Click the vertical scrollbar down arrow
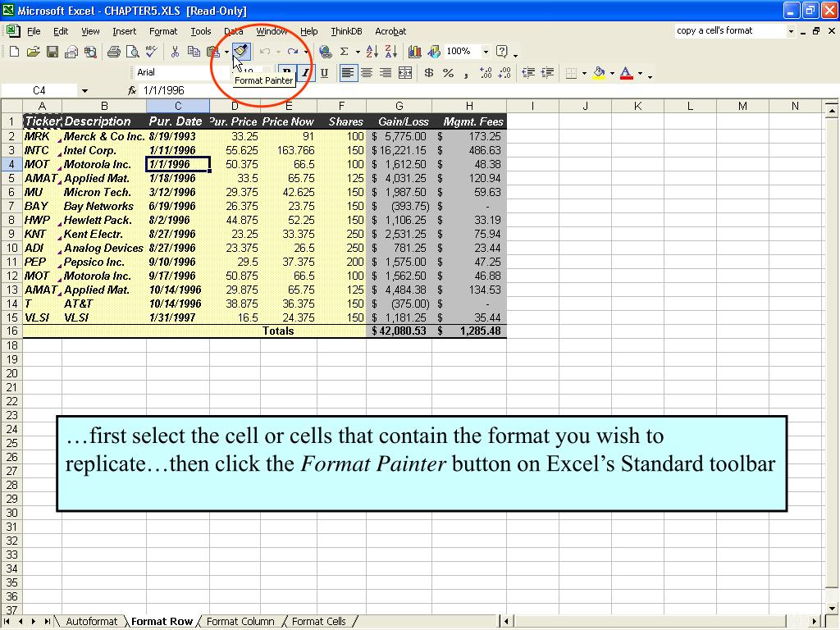 [832, 609]
